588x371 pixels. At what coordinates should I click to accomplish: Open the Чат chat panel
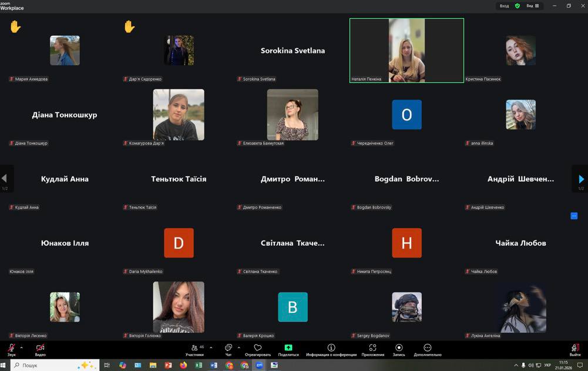click(229, 348)
